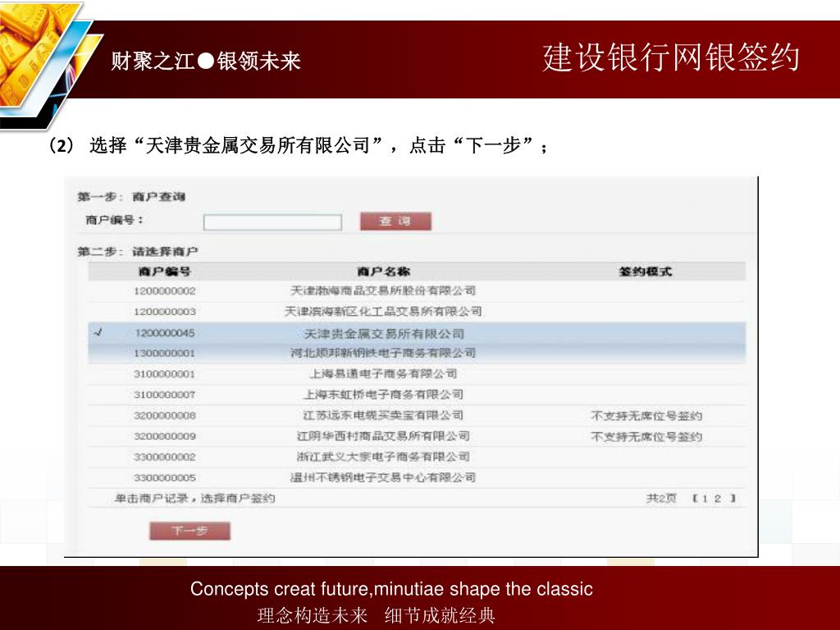Select merchant number 1300000001
The width and height of the screenshot is (840, 630).
pos(165,354)
